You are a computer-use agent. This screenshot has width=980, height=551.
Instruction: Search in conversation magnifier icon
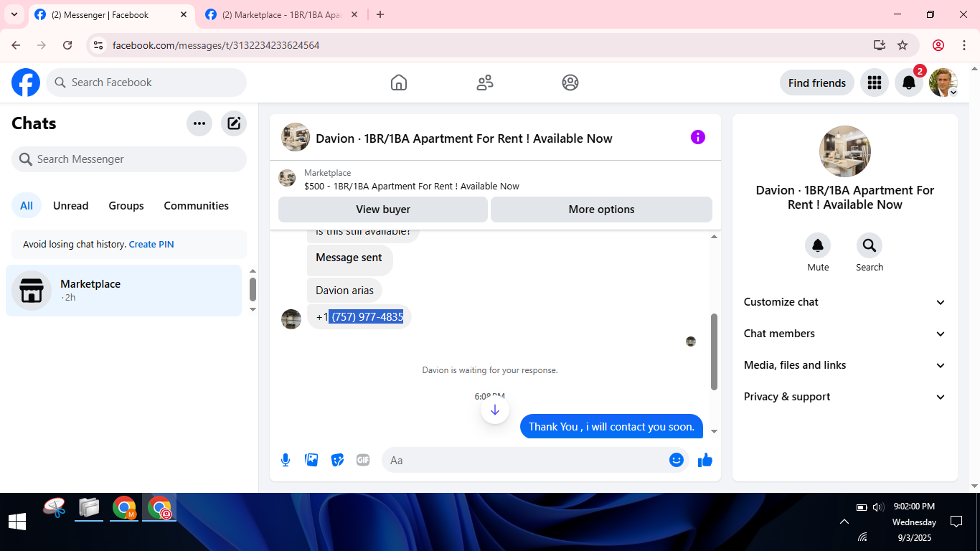tap(870, 245)
